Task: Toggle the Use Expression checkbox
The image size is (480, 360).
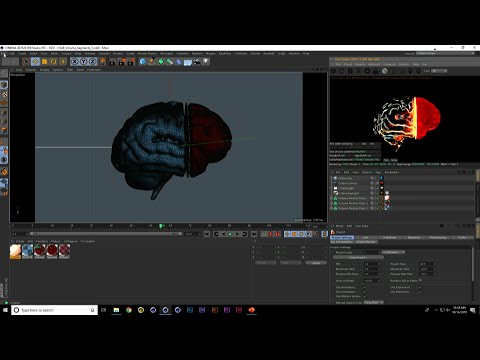Action: pos(420,287)
